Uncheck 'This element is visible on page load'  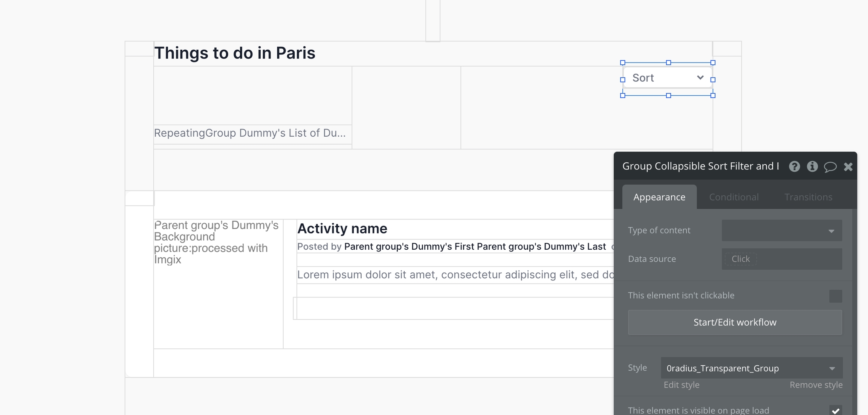click(835, 410)
